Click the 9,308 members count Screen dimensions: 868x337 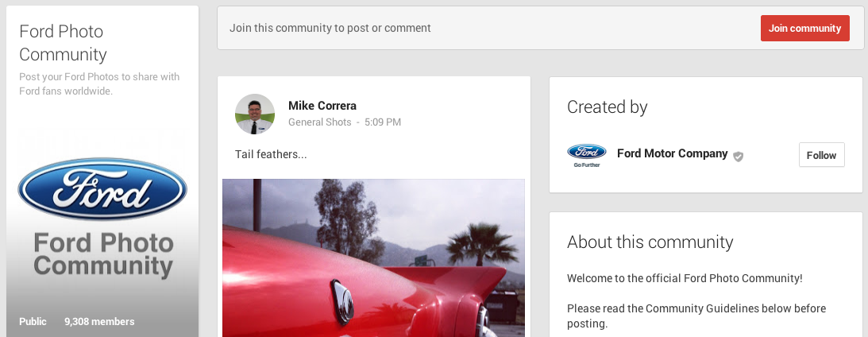(x=99, y=321)
